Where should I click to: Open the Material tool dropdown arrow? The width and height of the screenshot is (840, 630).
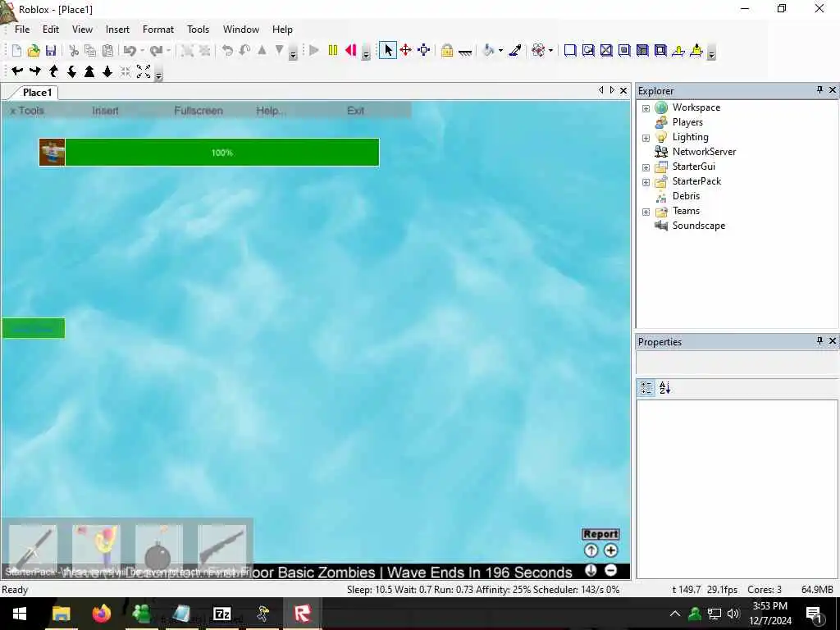coord(550,50)
